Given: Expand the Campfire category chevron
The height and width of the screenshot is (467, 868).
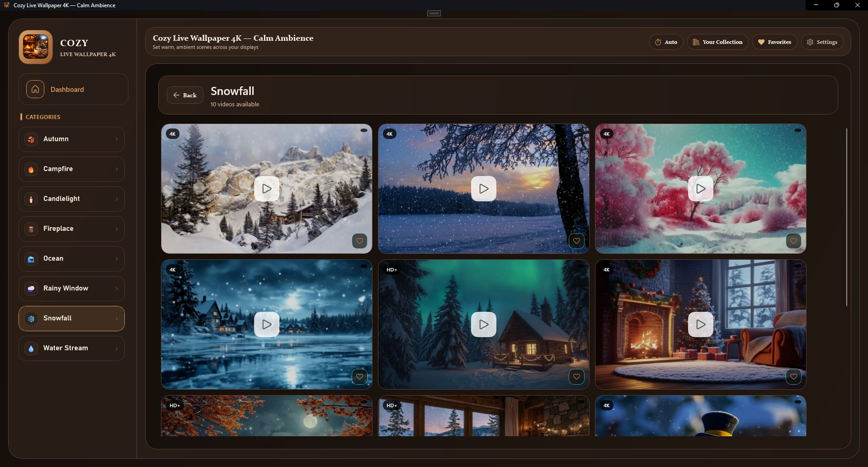Looking at the screenshot, I should (117, 169).
